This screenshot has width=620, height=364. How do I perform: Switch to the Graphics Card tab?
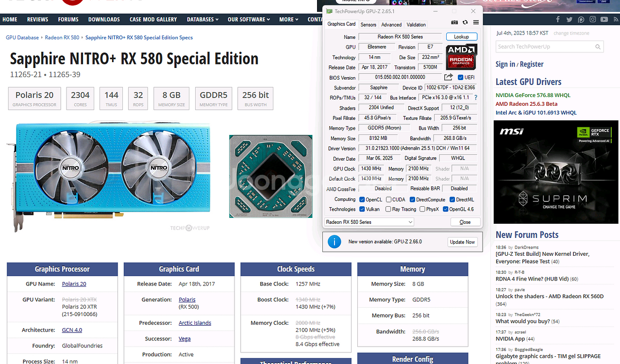341,24
